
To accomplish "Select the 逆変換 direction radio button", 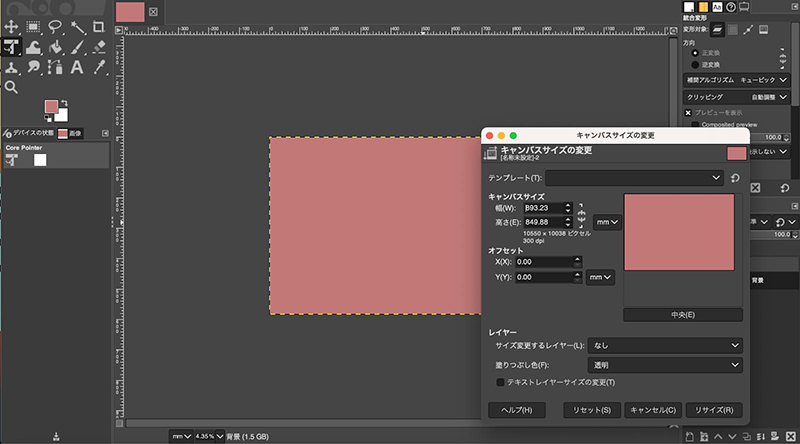I will click(x=695, y=65).
